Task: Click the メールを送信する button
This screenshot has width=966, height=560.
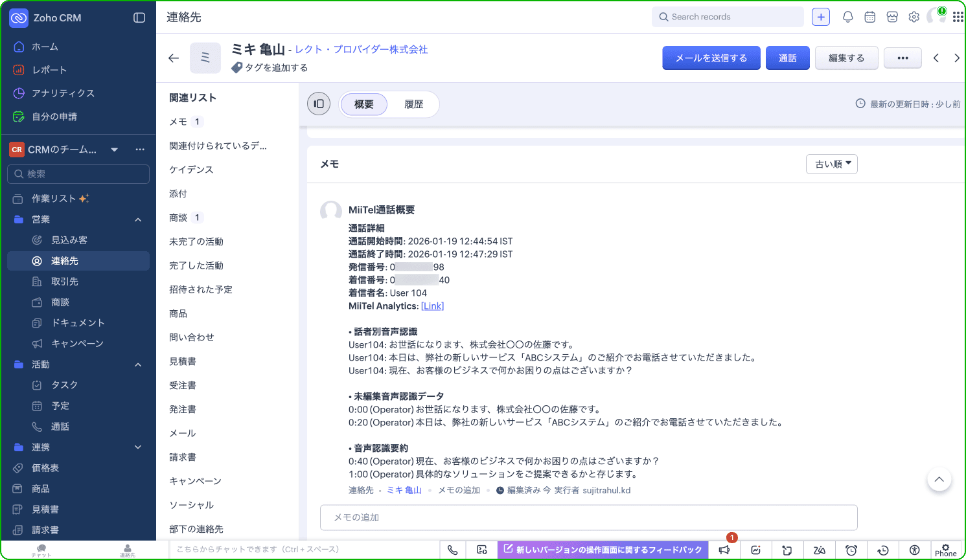Action: click(x=711, y=58)
